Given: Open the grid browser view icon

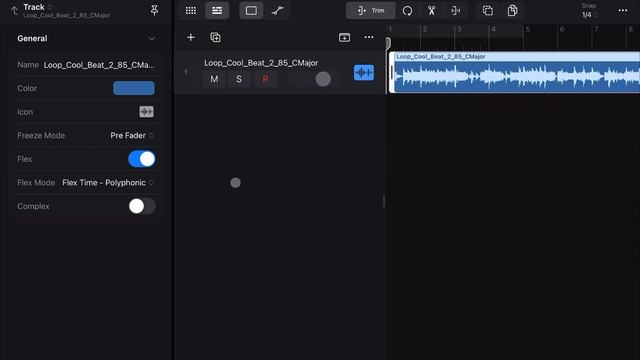Looking at the screenshot, I should tap(191, 11).
